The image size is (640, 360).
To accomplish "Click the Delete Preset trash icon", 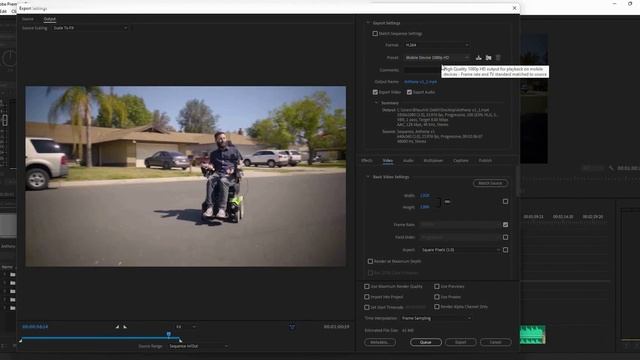I will pos(498,58).
